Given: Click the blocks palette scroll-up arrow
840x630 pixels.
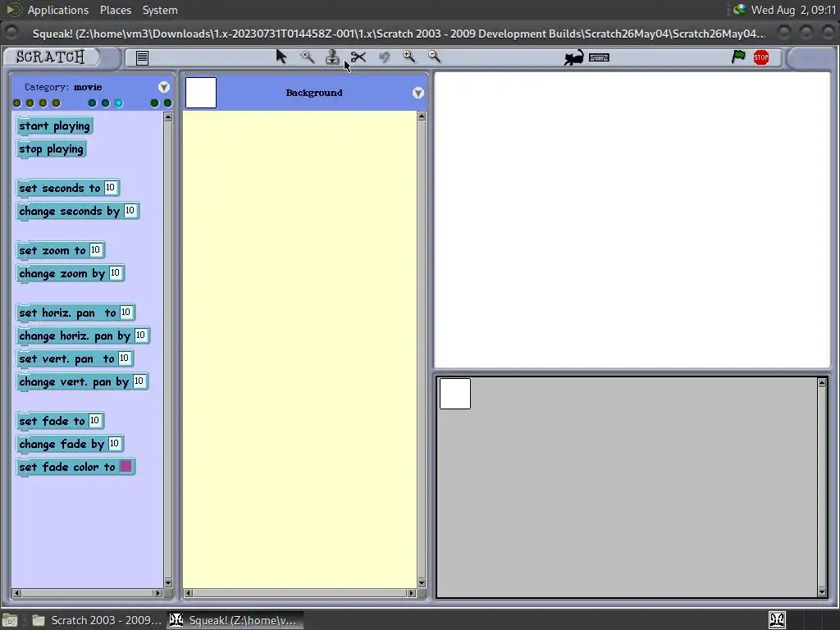Looking at the screenshot, I should (x=168, y=116).
